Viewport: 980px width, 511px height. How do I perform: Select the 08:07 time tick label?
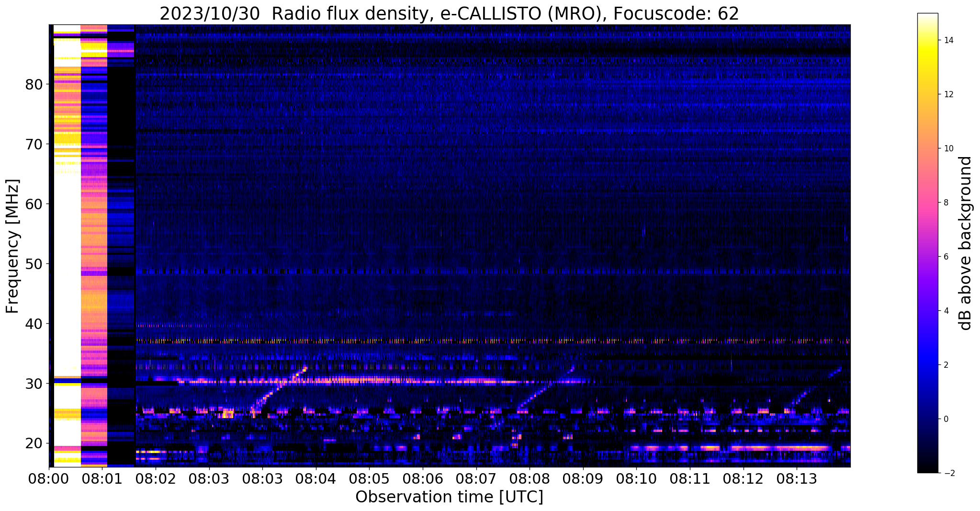(x=476, y=479)
